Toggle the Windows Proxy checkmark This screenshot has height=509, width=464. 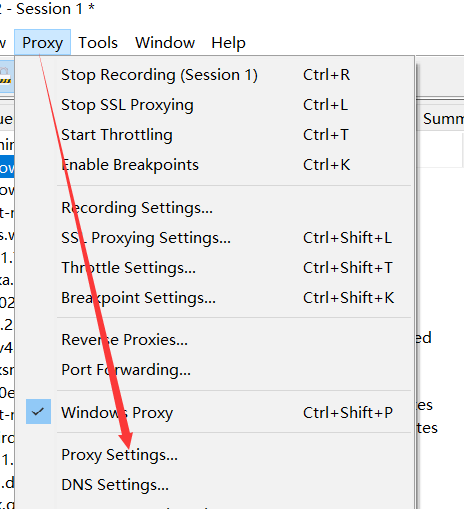38,412
